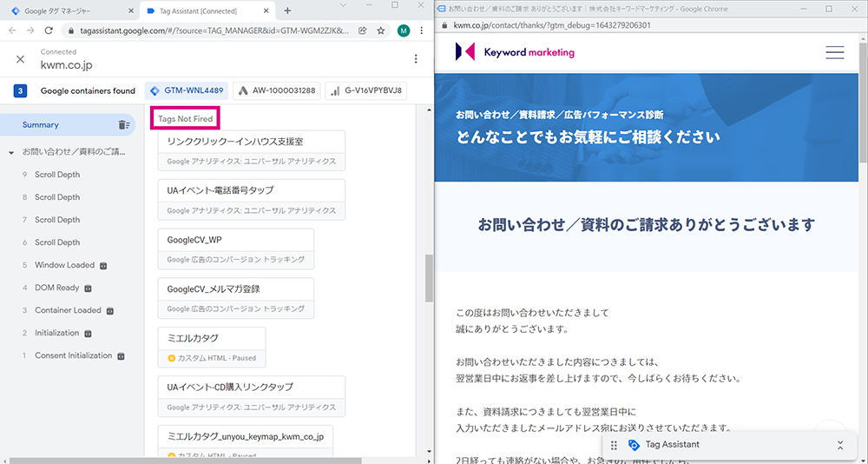
Task: Collapse the Tag Assistant badge with chevrons
Action: coord(840,445)
